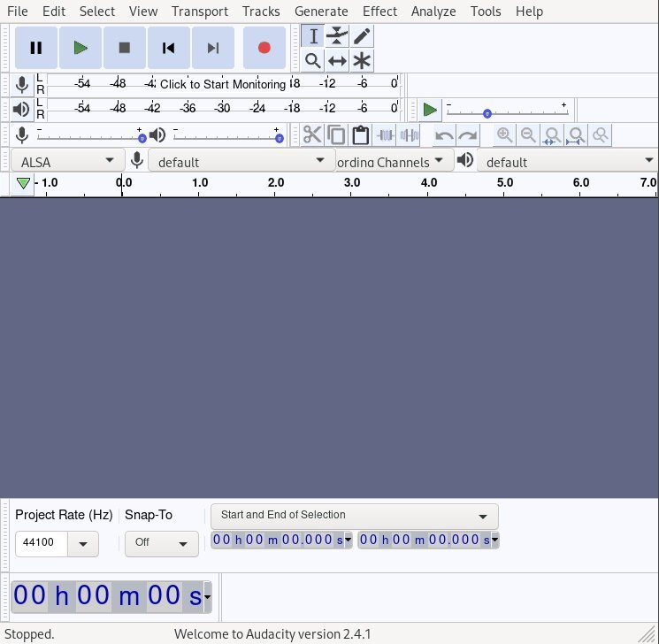Click the Redo arrow icon

pos(468,135)
